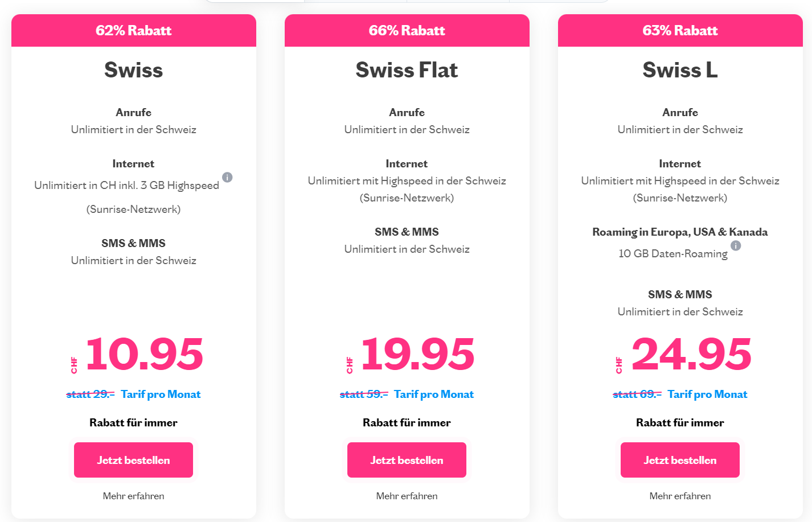Click Roaming in Europa, USA & Kanada label
Screen dimensions: 812x522
(x=680, y=232)
